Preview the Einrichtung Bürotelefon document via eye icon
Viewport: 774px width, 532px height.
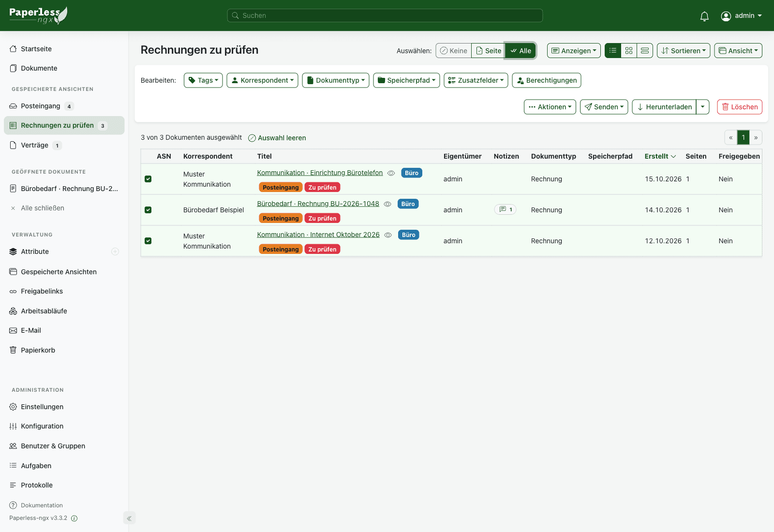391,173
